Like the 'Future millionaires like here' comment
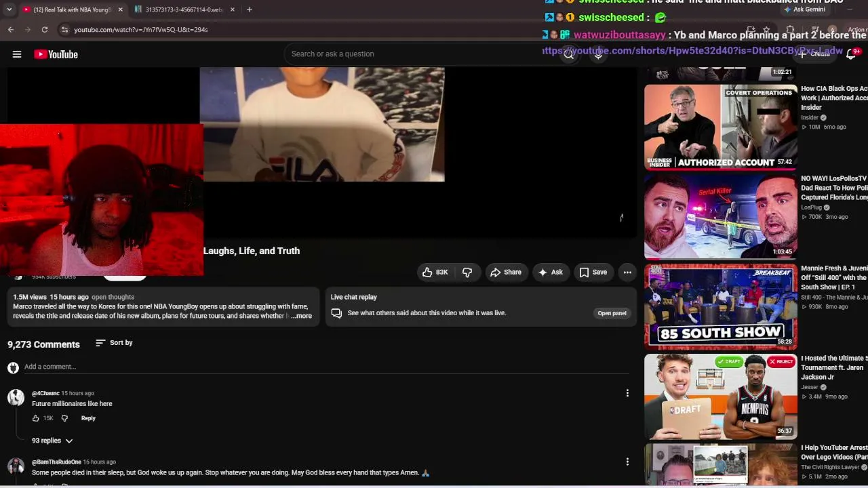This screenshot has height=488, width=868. pos(36,418)
